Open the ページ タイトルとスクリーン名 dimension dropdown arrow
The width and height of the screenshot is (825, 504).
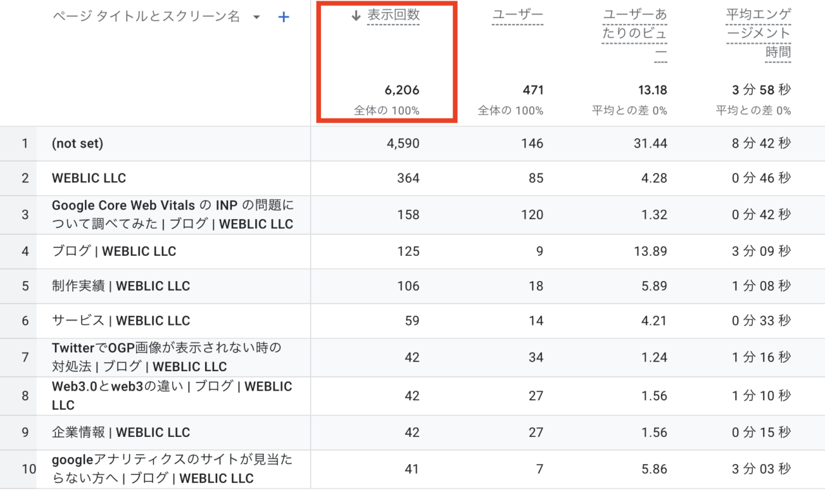pos(257,17)
